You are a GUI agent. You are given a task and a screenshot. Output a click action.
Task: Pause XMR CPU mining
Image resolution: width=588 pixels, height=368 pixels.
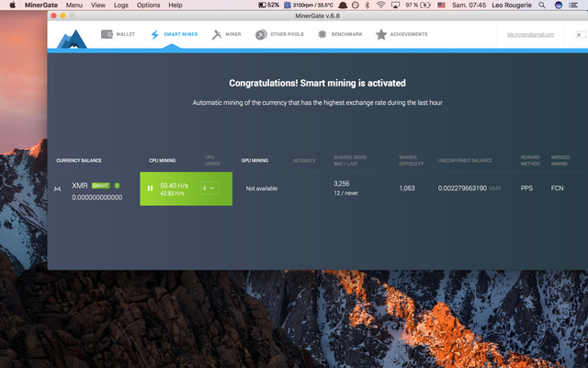[x=150, y=189]
